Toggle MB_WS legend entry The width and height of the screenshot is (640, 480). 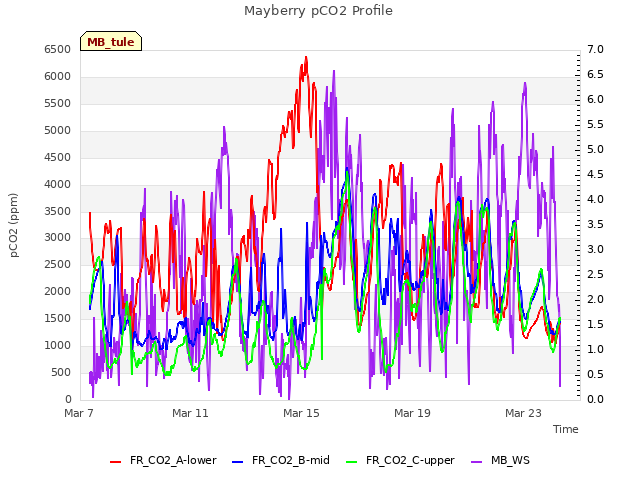click(500, 460)
